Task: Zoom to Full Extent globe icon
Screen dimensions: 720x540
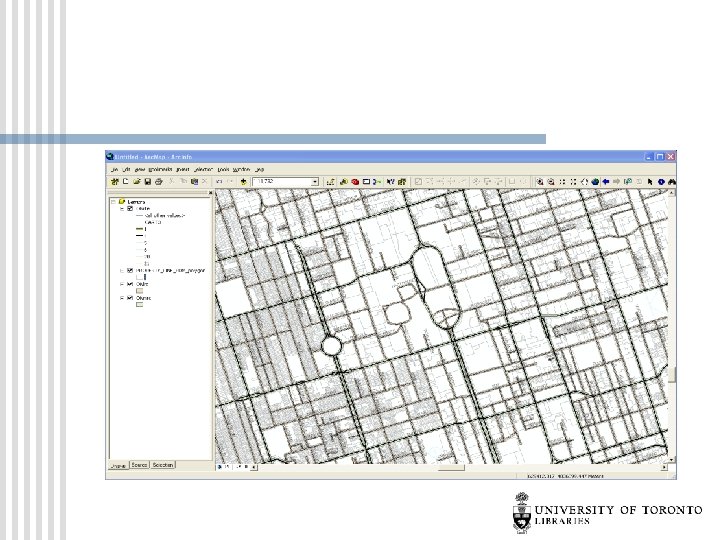Action: coord(595,182)
